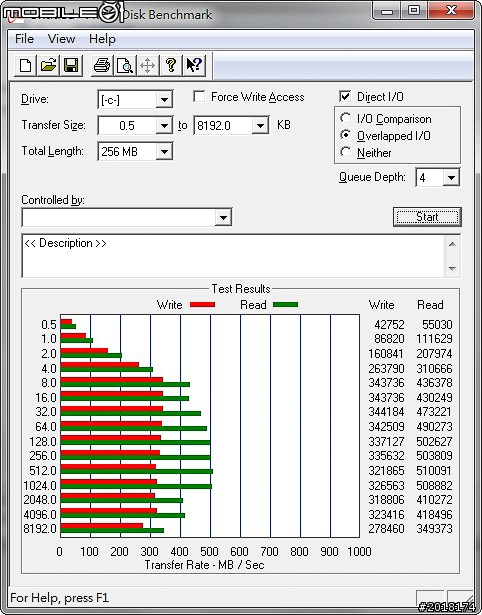This screenshot has width=482, height=615.
Task: Click the Write value 321865
Action: tap(386, 470)
